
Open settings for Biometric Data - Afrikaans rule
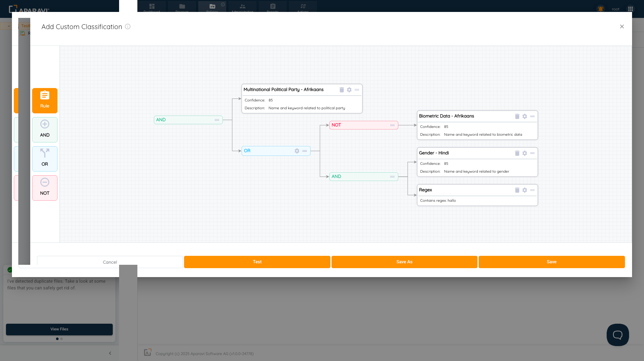click(525, 116)
